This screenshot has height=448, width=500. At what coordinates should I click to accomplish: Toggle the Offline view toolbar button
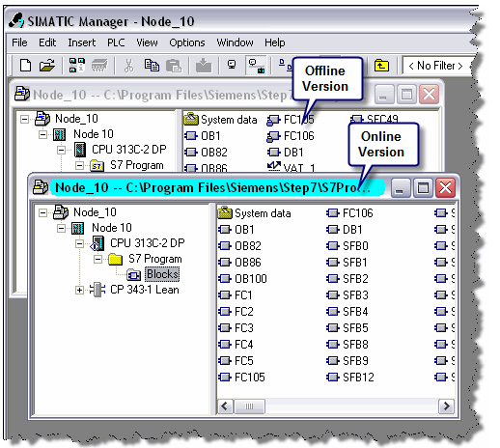[x=257, y=66]
